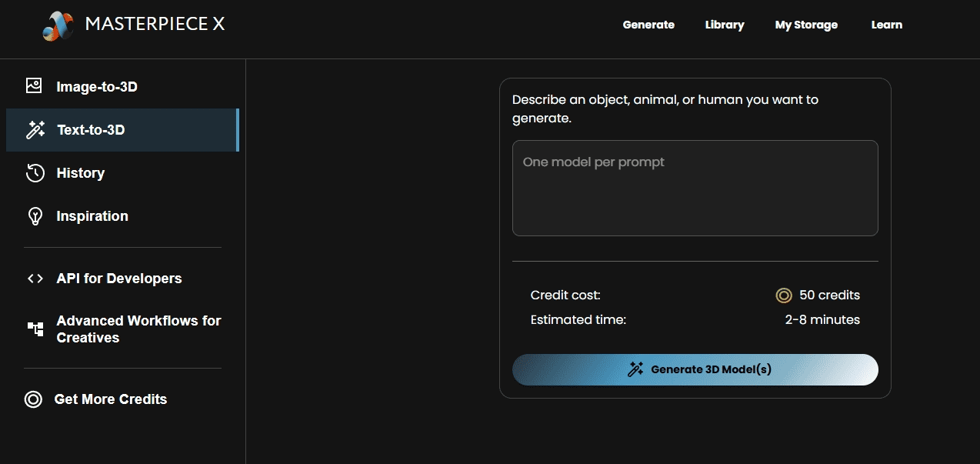The height and width of the screenshot is (464, 980).
Task: Click the API code brackets icon
Action: [x=35, y=279]
